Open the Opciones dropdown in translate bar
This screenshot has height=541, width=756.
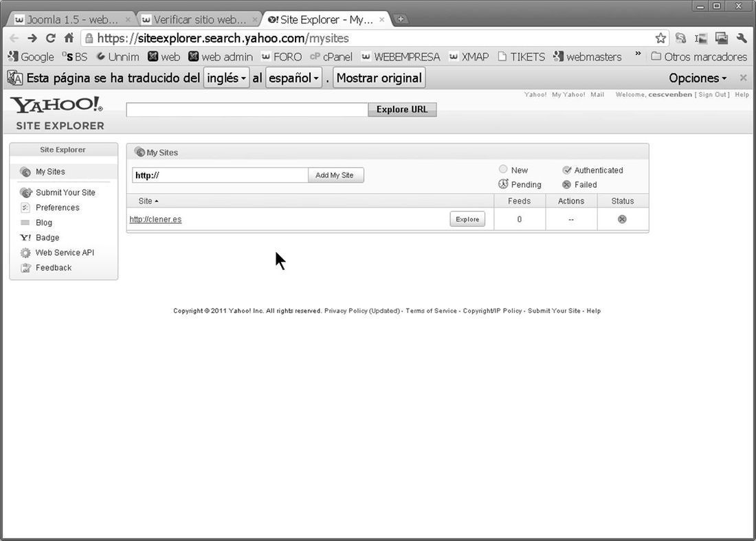(697, 78)
